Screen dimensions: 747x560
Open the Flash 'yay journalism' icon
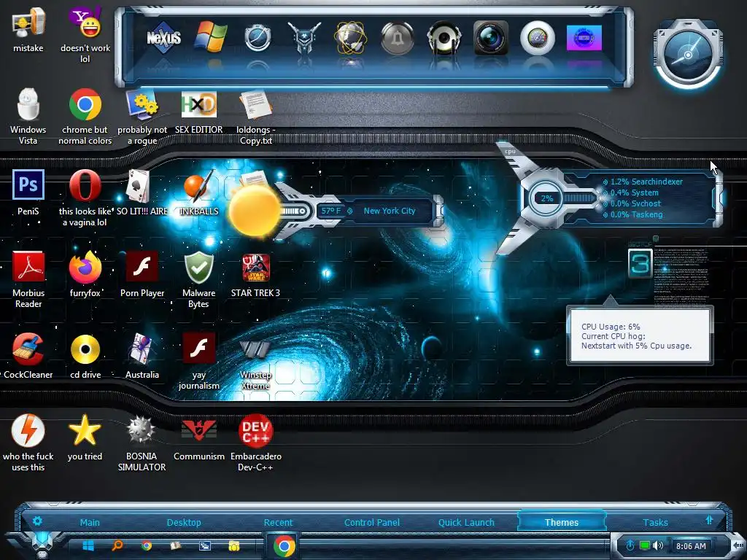[198, 361]
